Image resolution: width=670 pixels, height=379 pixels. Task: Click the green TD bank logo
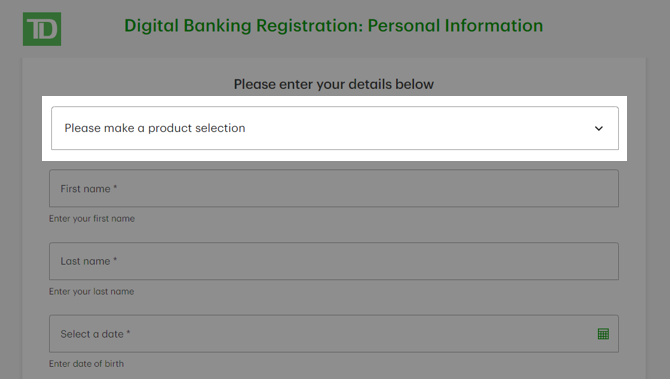(x=42, y=29)
